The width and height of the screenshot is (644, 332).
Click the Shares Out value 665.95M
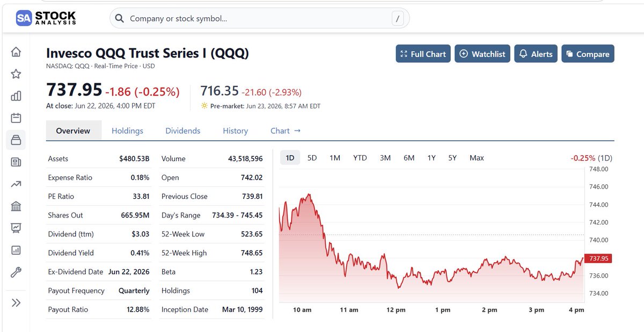tap(135, 215)
